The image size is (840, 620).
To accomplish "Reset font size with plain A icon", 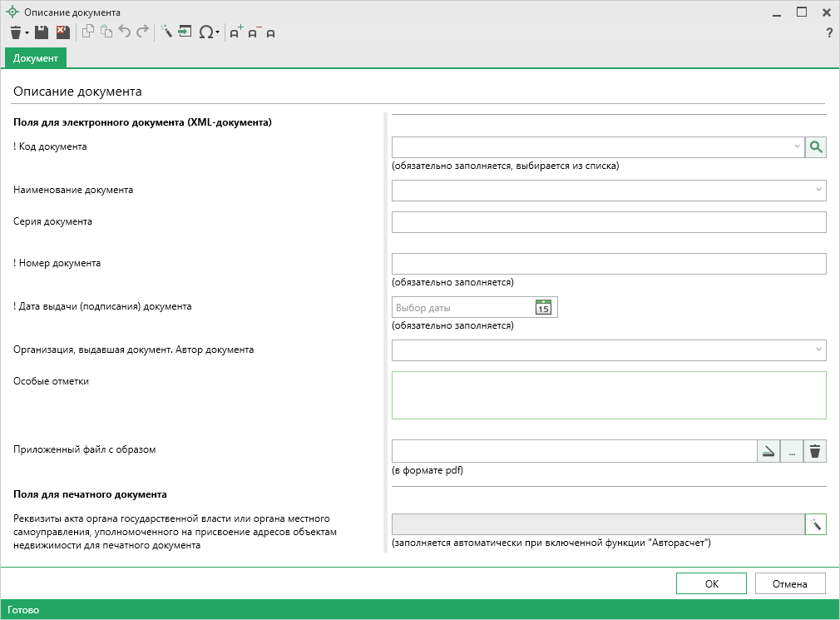I will [x=271, y=32].
